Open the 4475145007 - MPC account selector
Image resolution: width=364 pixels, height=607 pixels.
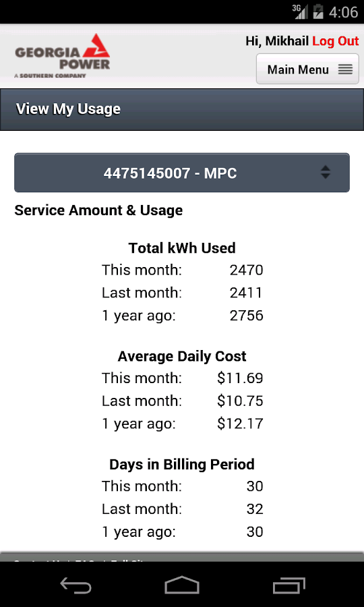pos(182,173)
